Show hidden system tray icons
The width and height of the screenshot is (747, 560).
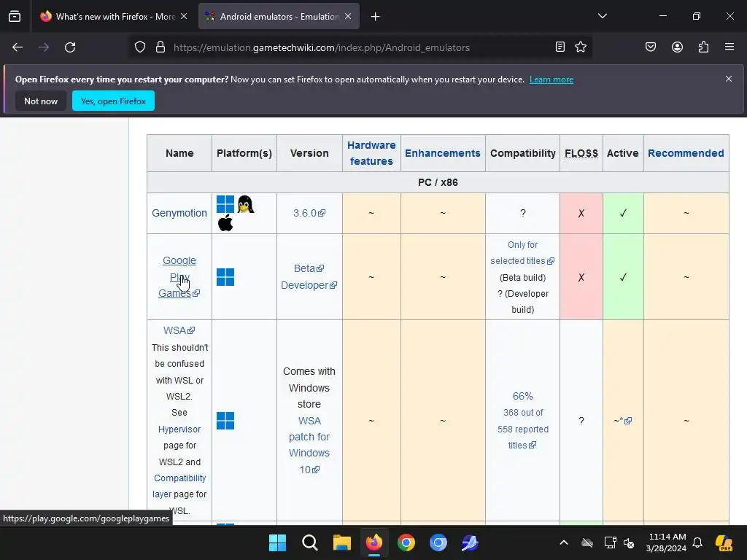tap(564, 542)
